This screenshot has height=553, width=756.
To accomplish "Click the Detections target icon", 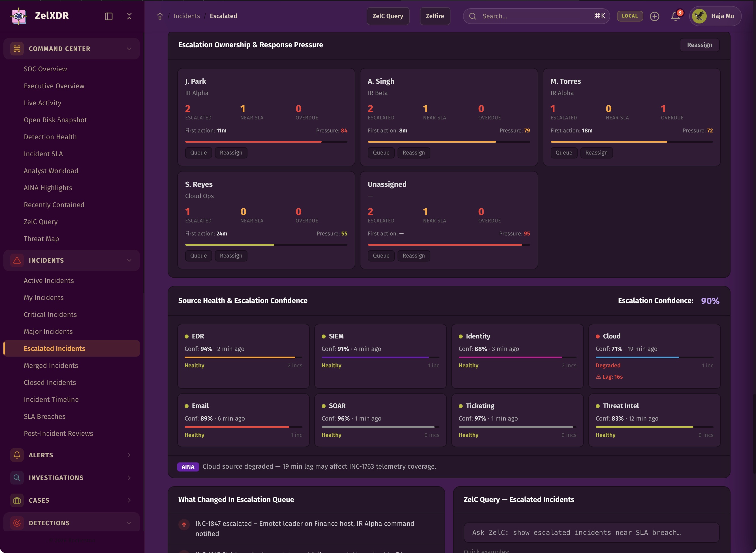I will (17, 522).
